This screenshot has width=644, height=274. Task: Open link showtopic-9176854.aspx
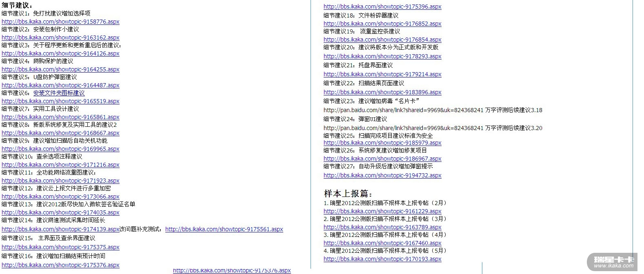pos(382,40)
